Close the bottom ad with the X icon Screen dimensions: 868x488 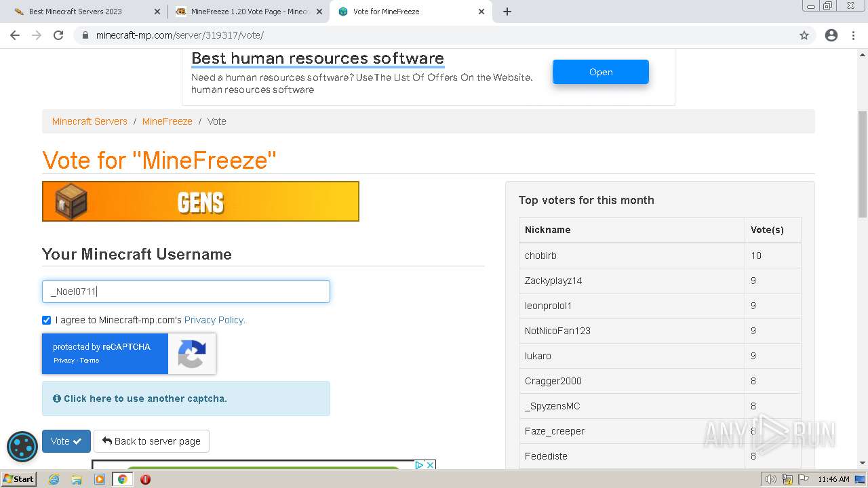click(430, 465)
